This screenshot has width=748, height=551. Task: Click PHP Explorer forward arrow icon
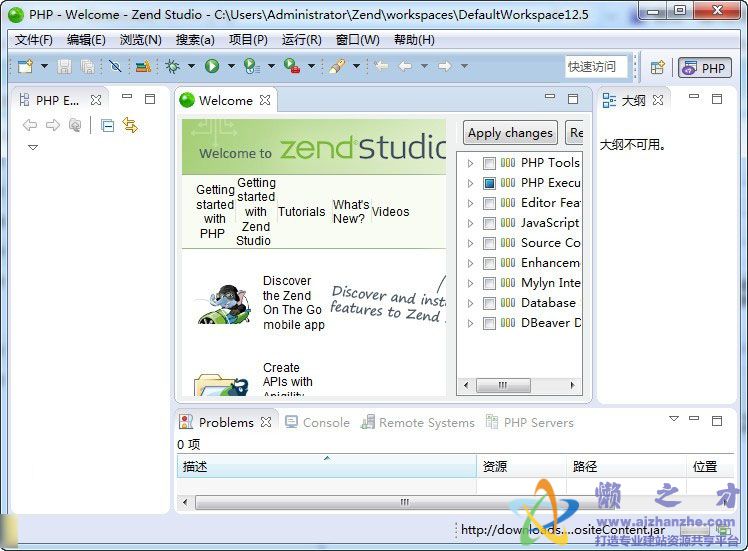click(53, 125)
